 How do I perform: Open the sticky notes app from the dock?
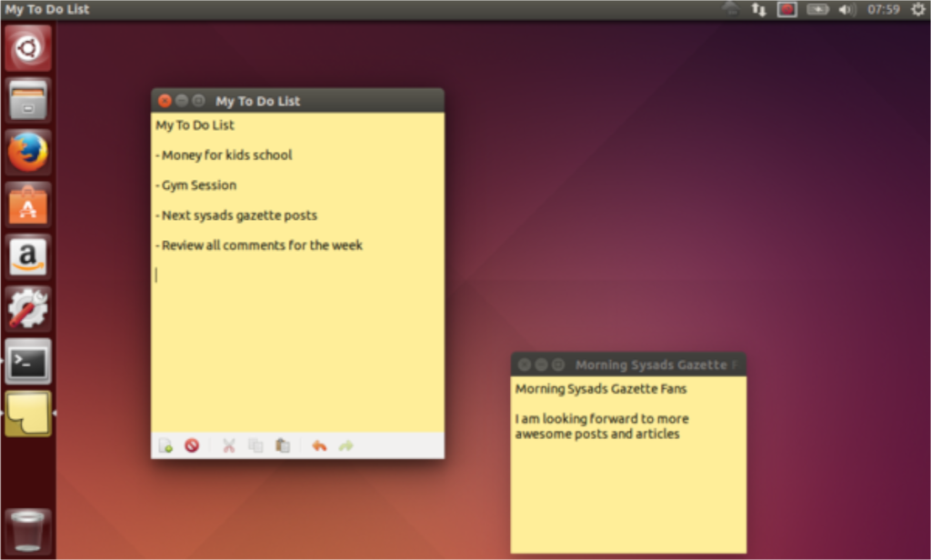pos(27,410)
